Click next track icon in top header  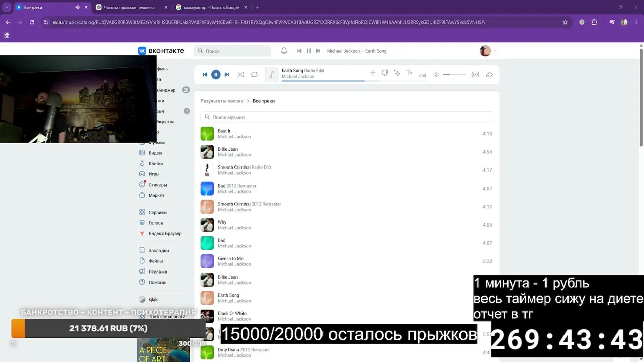coord(318,51)
